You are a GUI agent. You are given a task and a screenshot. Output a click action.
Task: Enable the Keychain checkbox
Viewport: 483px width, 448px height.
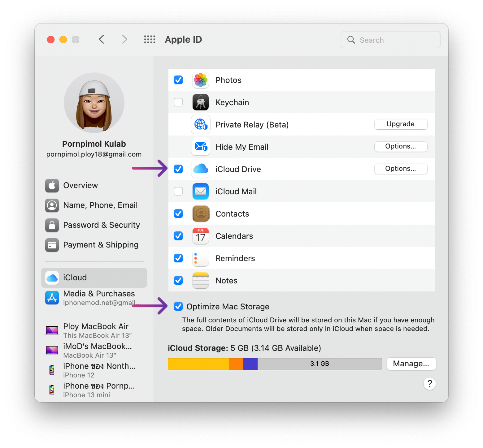178,102
